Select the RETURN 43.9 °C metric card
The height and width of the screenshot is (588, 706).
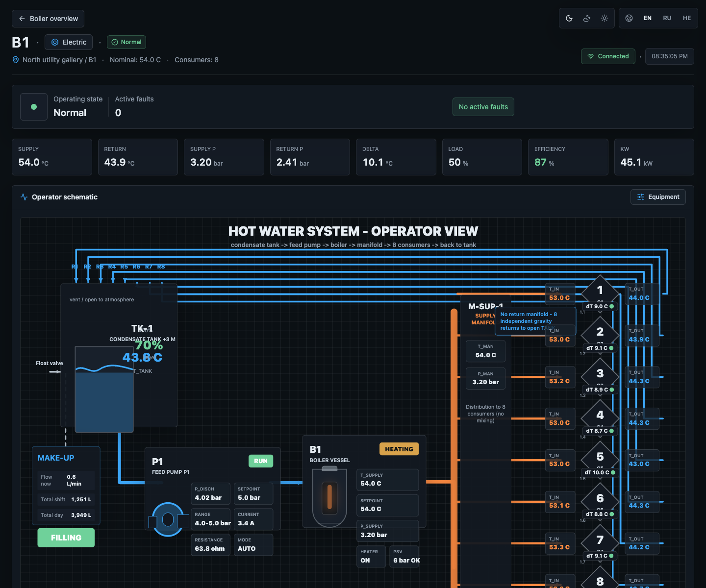pos(138,157)
